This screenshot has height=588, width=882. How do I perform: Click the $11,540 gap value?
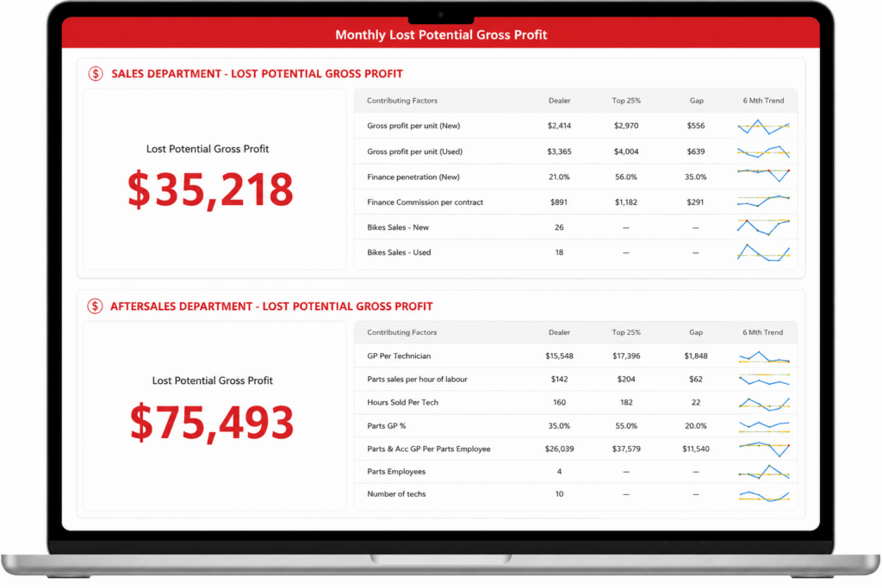[x=696, y=449]
